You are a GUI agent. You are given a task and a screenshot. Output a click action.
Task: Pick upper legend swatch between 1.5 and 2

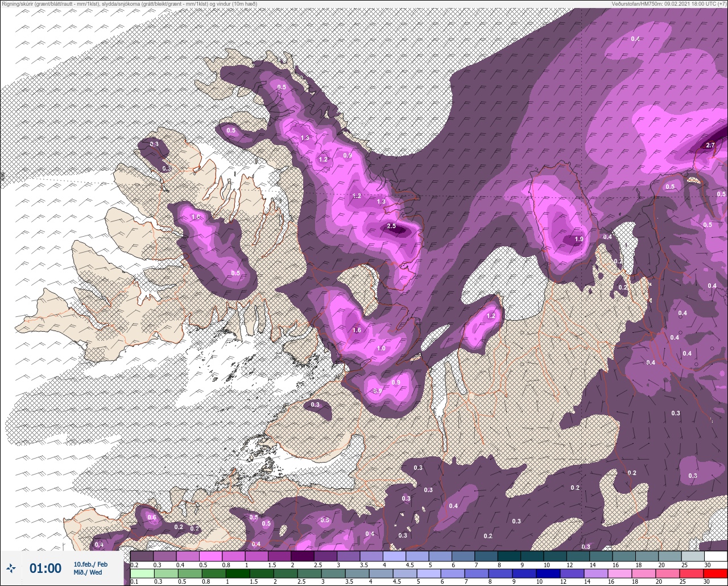[x=280, y=555]
